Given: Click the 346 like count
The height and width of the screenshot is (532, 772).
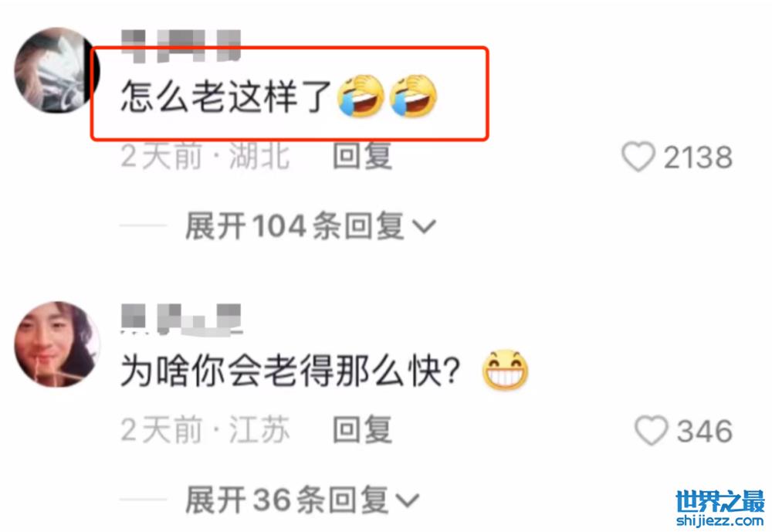Looking at the screenshot, I should point(705,432).
